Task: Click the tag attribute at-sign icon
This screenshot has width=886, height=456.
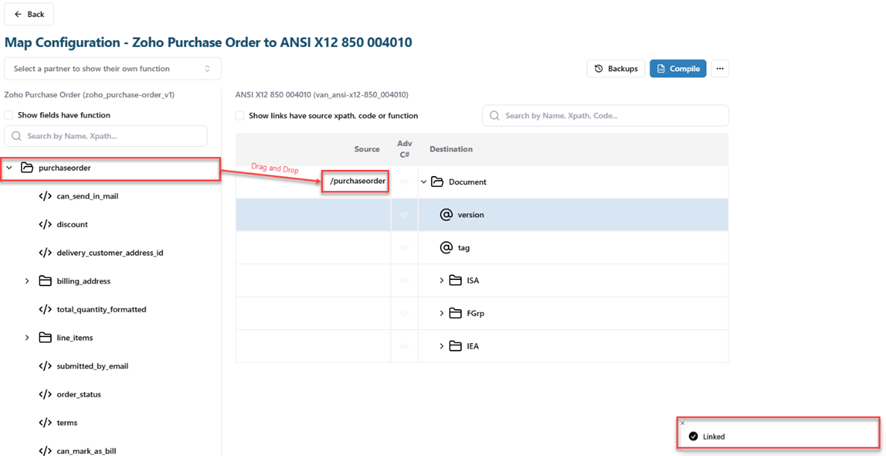Action: pos(446,247)
